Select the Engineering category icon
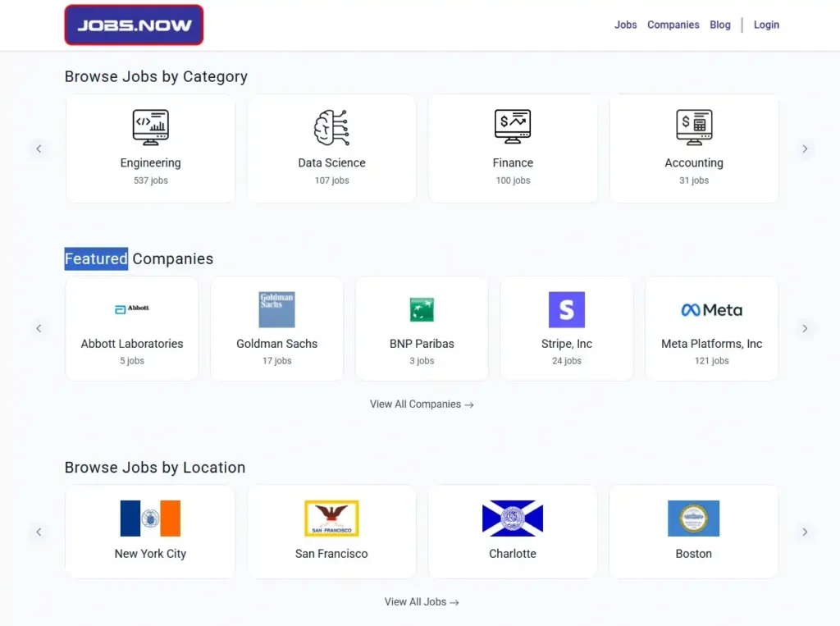The width and height of the screenshot is (840, 626). click(x=151, y=127)
